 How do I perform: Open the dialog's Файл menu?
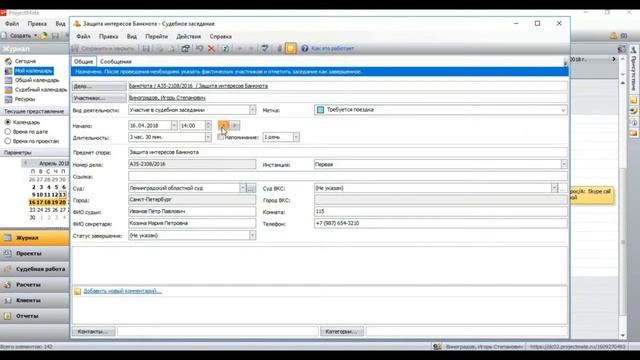coord(83,36)
